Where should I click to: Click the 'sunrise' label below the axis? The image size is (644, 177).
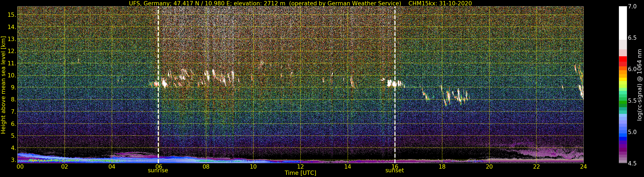pyautogui.click(x=158, y=171)
